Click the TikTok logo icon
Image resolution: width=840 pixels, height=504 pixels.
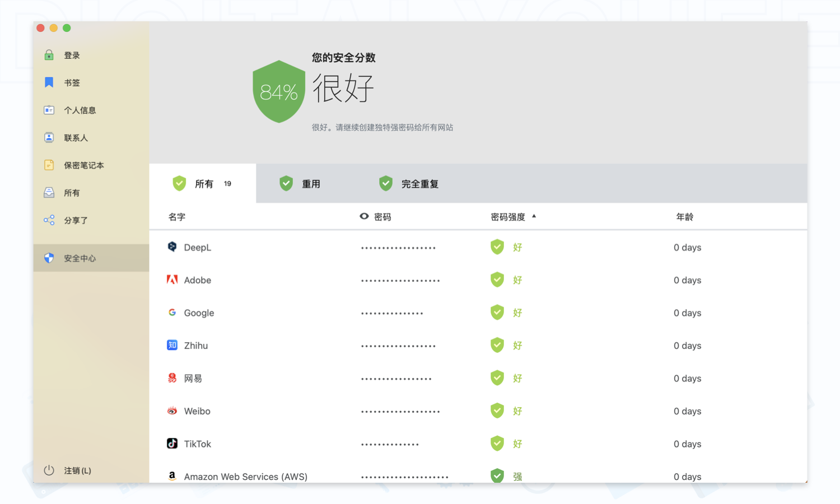[172, 443]
